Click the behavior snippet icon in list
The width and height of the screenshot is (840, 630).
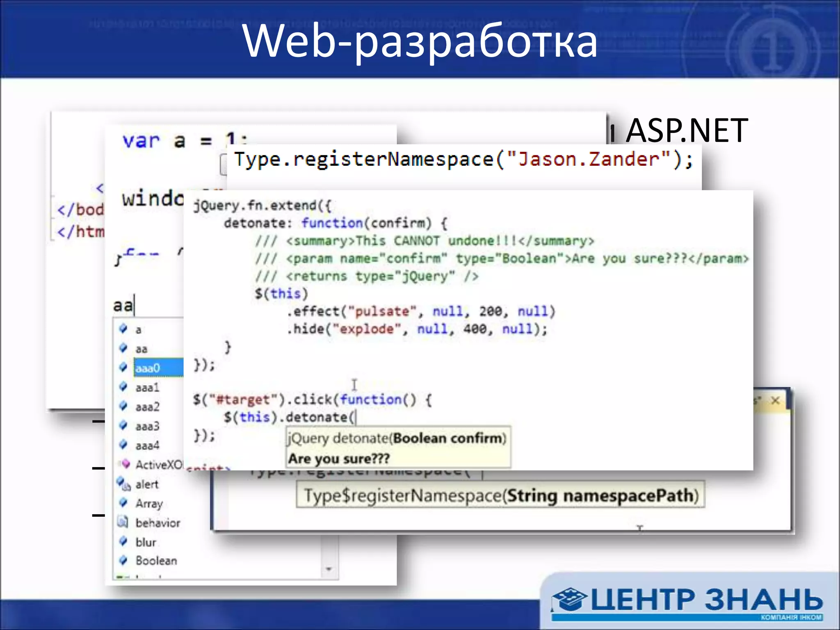(x=123, y=522)
